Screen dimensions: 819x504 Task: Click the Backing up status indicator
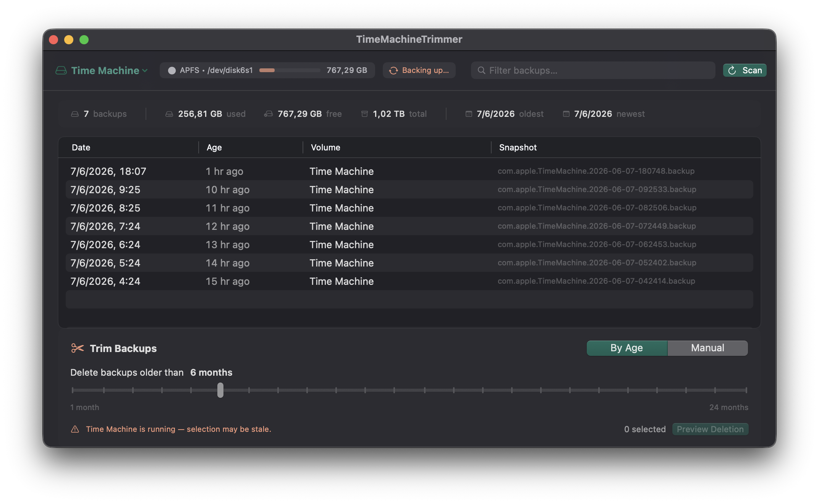(x=419, y=70)
